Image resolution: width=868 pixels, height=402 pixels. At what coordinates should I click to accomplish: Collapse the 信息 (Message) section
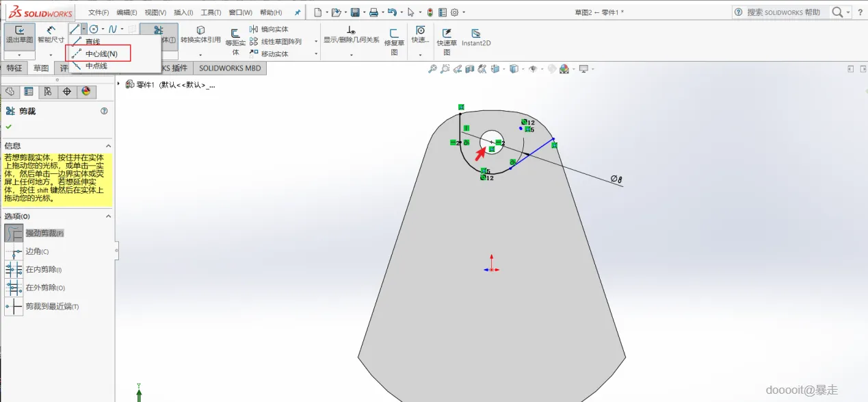[107, 146]
